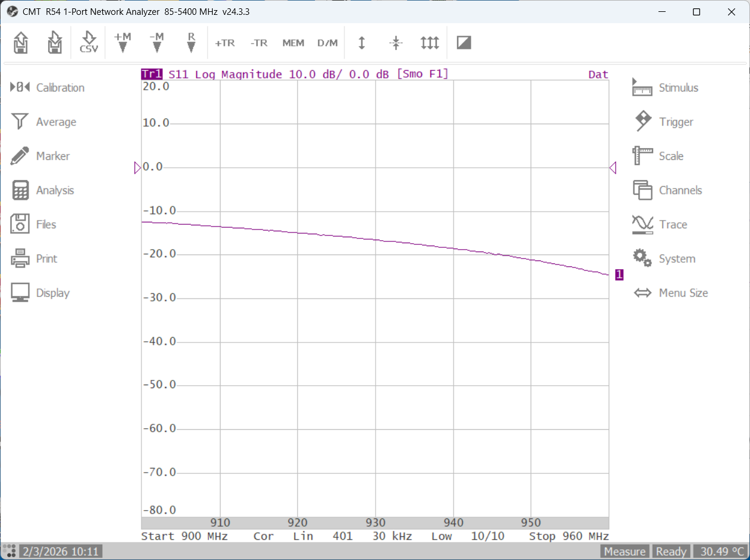Click the Menu Size double-arrow icon
Viewport: 750px width, 560px height.
click(x=642, y=293)
